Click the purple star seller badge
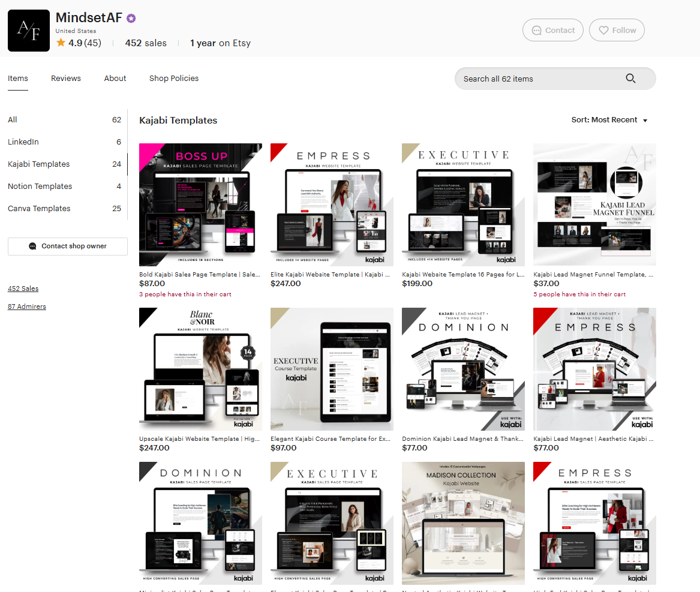The width and height of the screenshot is (700, 592). click(x=131, y=19)
